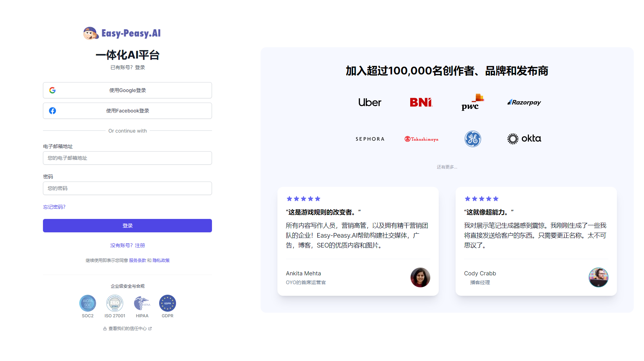Select the Okta brand logo
This screenshot has width=644, height=361.
tap(524, 138)
